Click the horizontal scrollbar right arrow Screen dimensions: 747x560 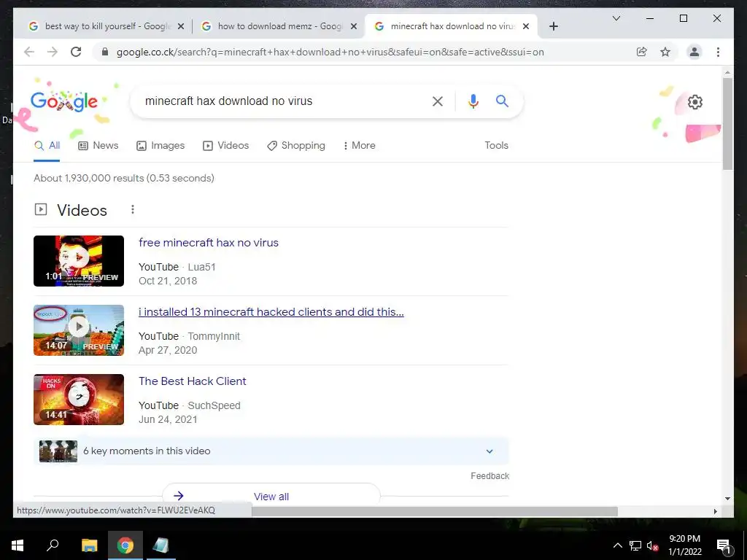tap(715, 511)
